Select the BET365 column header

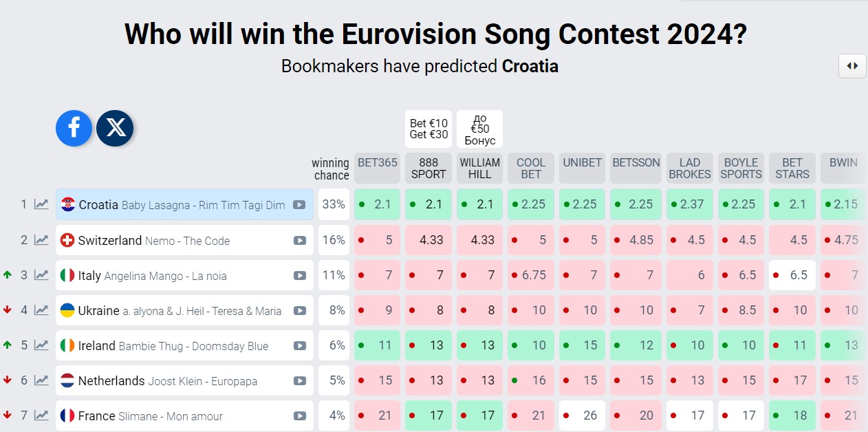coord(377,168)
